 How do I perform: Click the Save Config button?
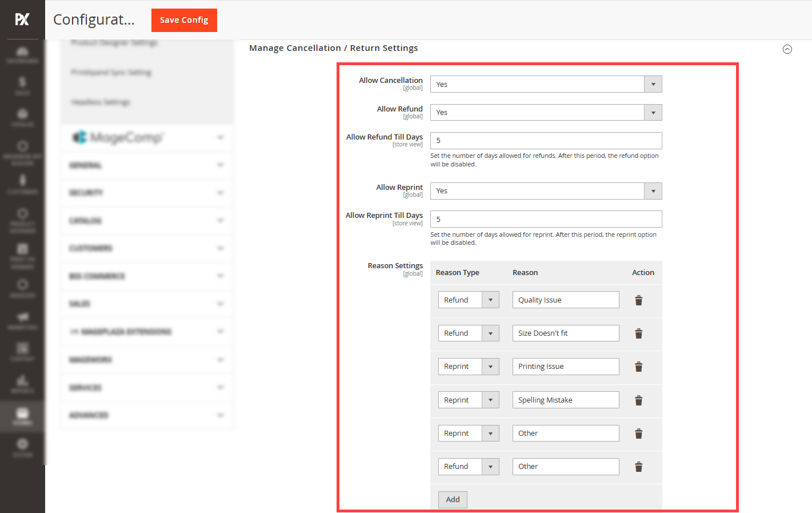tap(184, 20)
